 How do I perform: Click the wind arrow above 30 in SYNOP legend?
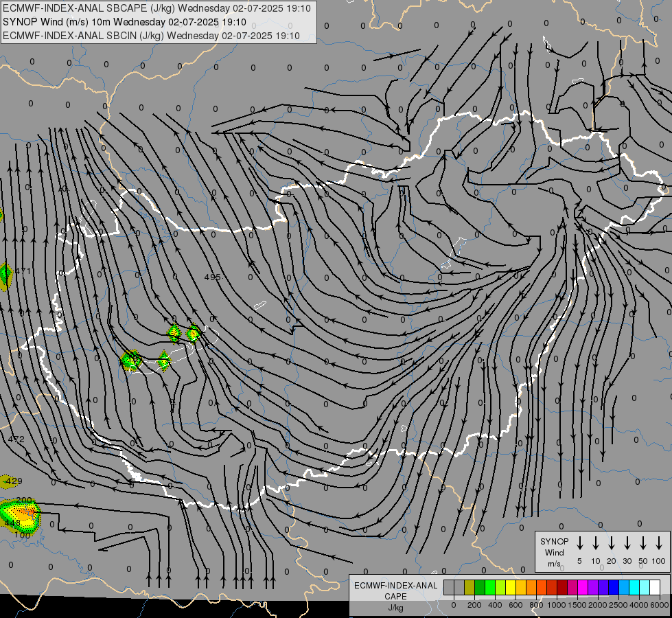pyautogui.click(x=627, y=543)
